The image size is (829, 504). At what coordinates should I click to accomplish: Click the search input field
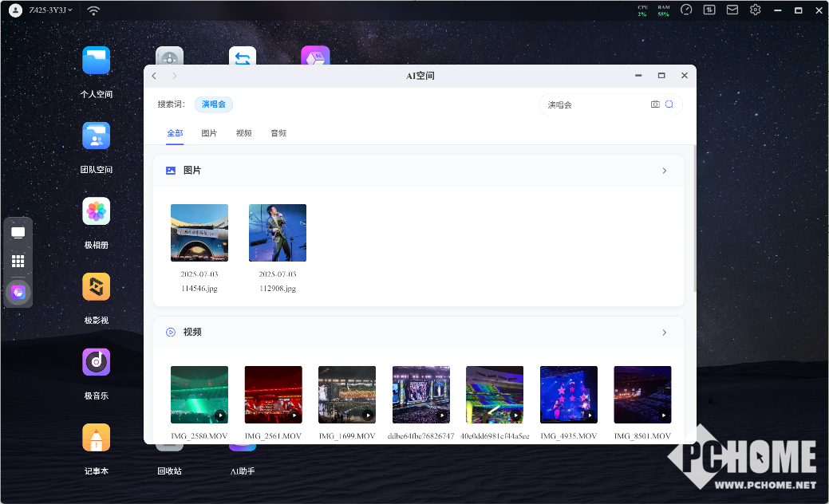(594, 104)
